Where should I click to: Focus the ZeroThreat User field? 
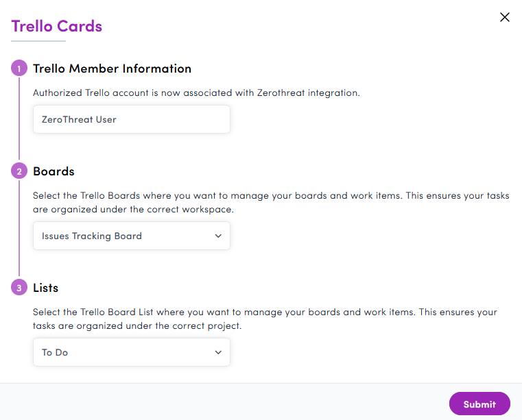click(131, 119)
